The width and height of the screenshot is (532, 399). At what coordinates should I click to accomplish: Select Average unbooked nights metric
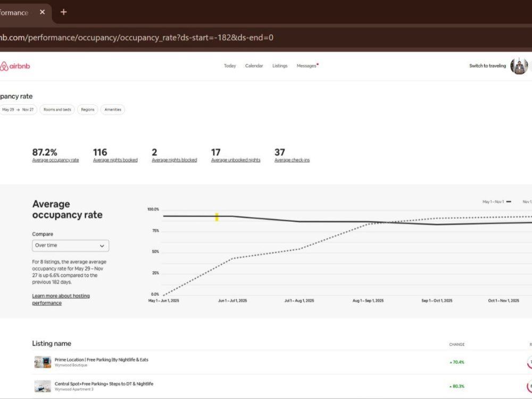pos(236,160)
